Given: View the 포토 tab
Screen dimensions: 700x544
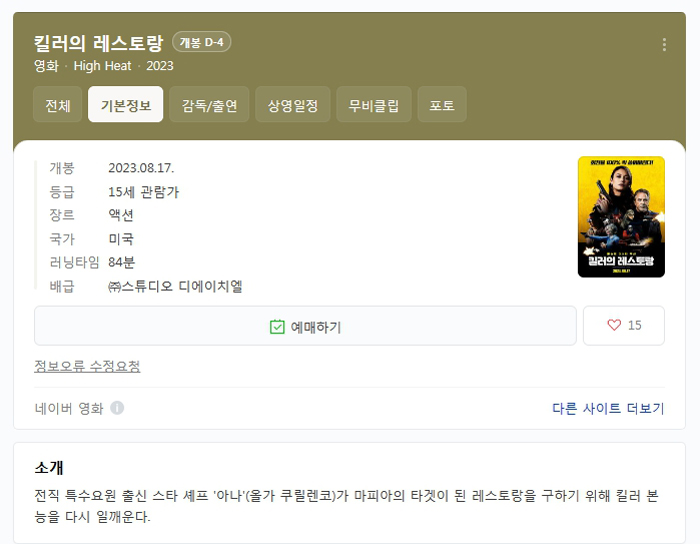Looking at the screenshot, I should coord(442,105).
